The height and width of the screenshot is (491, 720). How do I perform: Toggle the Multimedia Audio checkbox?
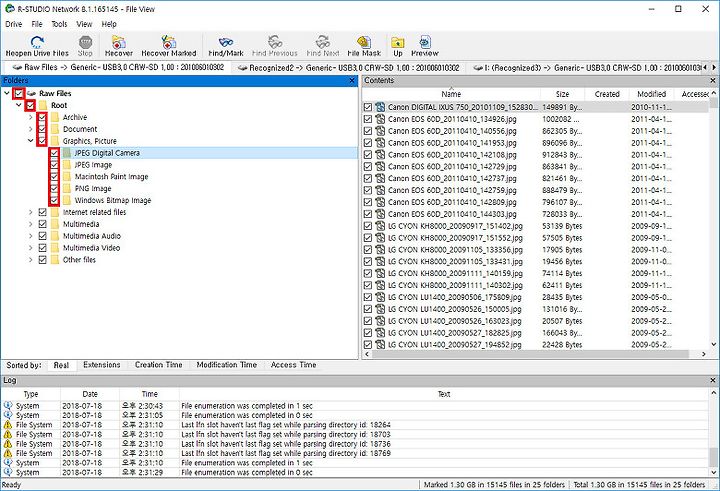point(43,236)
